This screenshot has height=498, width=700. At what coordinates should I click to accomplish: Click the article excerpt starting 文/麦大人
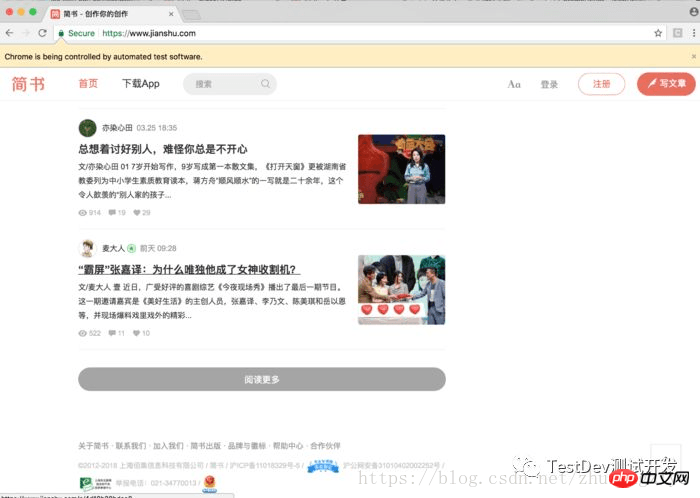point(212,301)
